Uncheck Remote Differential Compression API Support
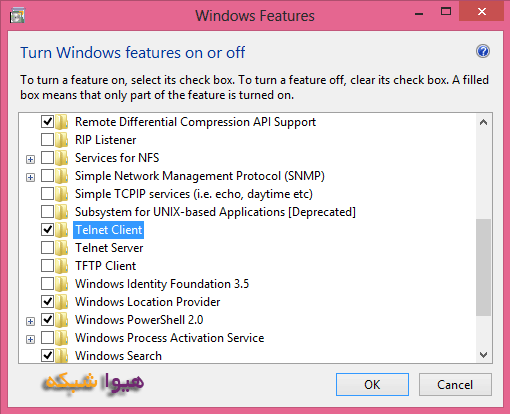Screen dimensions: 510x414 point(47,121)
